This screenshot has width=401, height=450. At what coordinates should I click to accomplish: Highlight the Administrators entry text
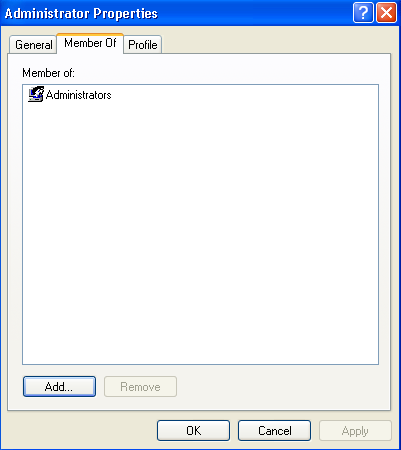point(79,95)
